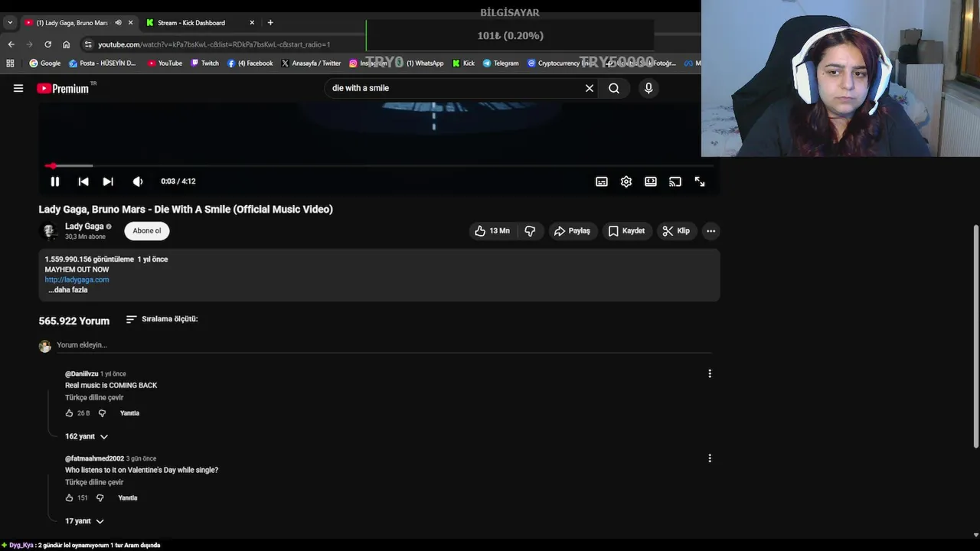This screenshot has height=551, width=980.
Task: Cast the video to a device
Action: tap(675, 181)
